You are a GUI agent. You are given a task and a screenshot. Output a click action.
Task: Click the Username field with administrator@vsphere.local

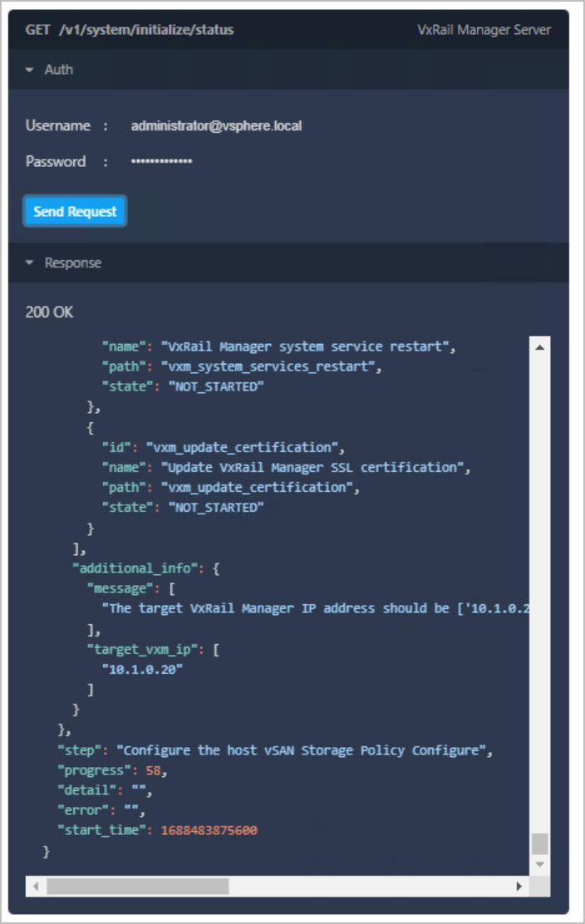216,126
